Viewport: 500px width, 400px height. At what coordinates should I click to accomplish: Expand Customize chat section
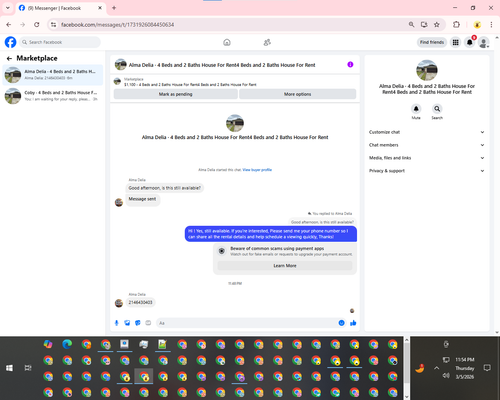pyautogui.click(x=426, y=132)
